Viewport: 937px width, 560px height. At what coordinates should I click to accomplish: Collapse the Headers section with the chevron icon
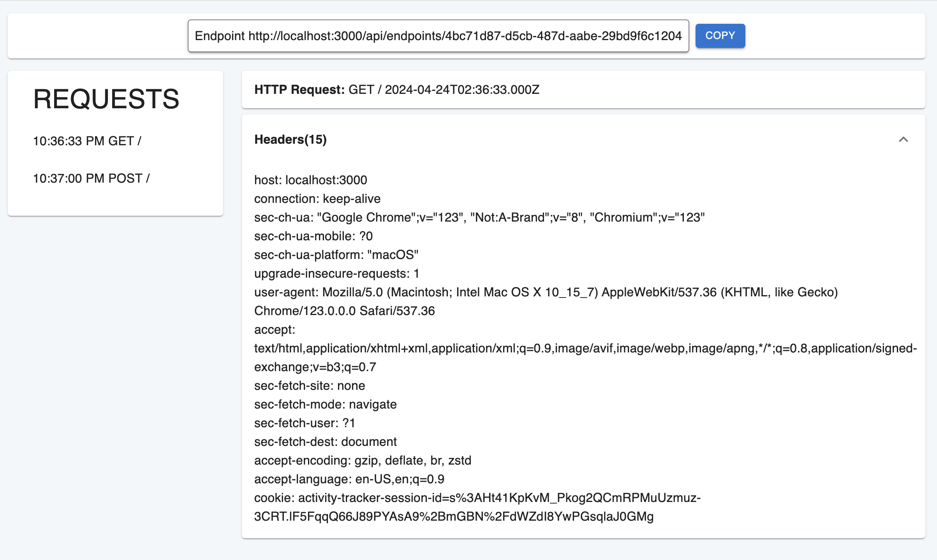tap(903, 139)
